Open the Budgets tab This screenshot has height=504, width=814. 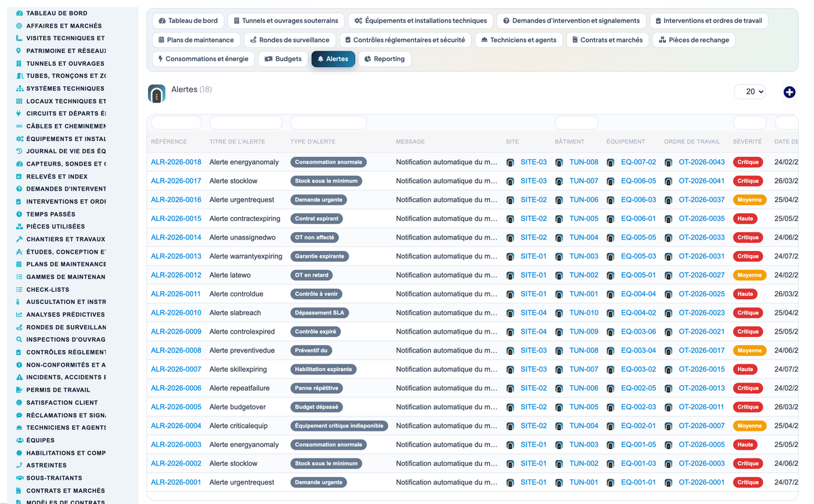tap(283, 59)
